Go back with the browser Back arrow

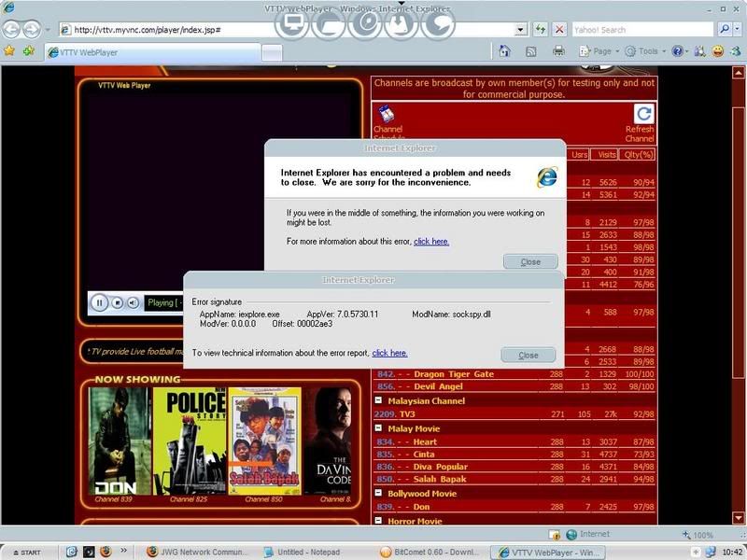pyautogui.click(x=11, y=30)
